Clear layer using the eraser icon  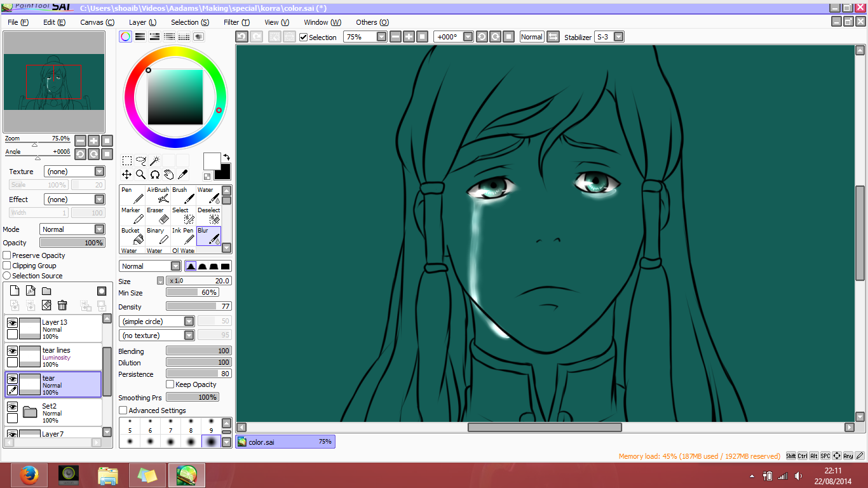[46, 306]
